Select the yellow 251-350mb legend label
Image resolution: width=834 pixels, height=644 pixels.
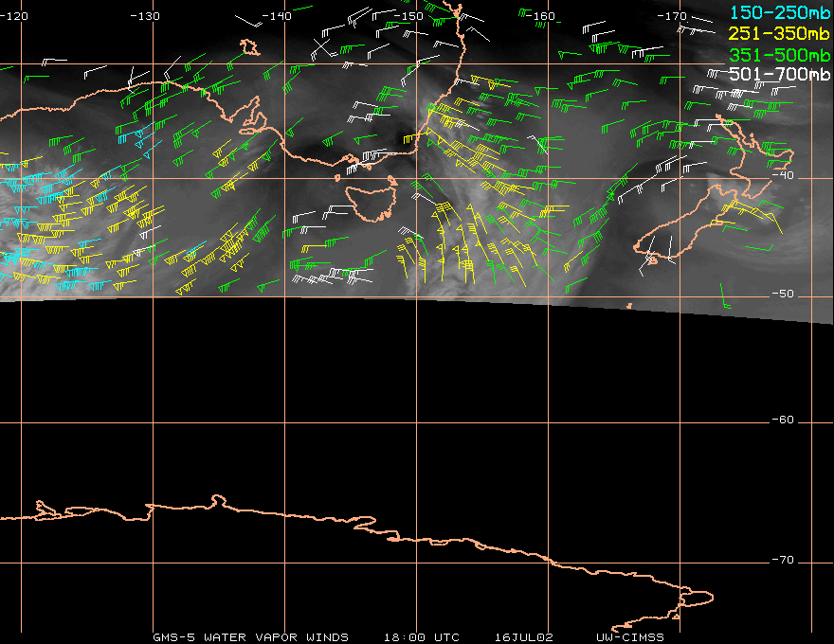click(x=780, y=32)
